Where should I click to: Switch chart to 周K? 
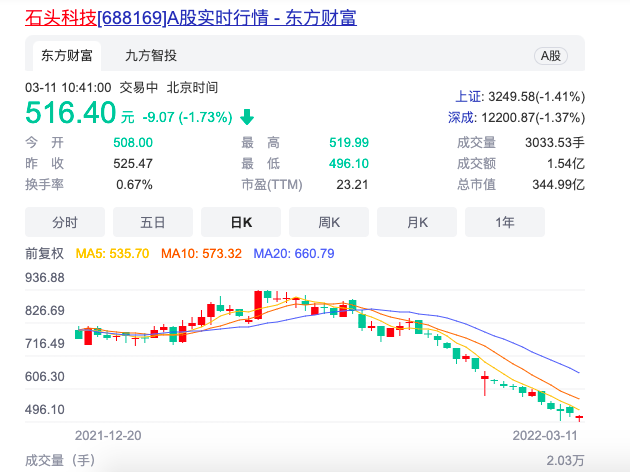point(329,222)
